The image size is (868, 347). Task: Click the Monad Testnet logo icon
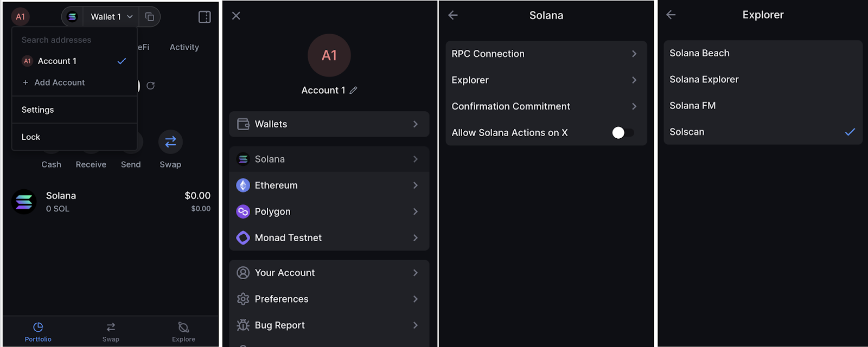point(243,237)
